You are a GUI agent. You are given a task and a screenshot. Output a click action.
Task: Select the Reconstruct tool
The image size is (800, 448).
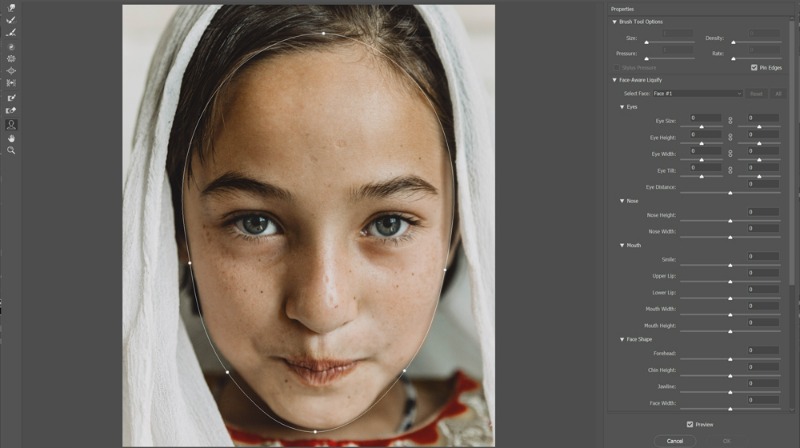11,20
